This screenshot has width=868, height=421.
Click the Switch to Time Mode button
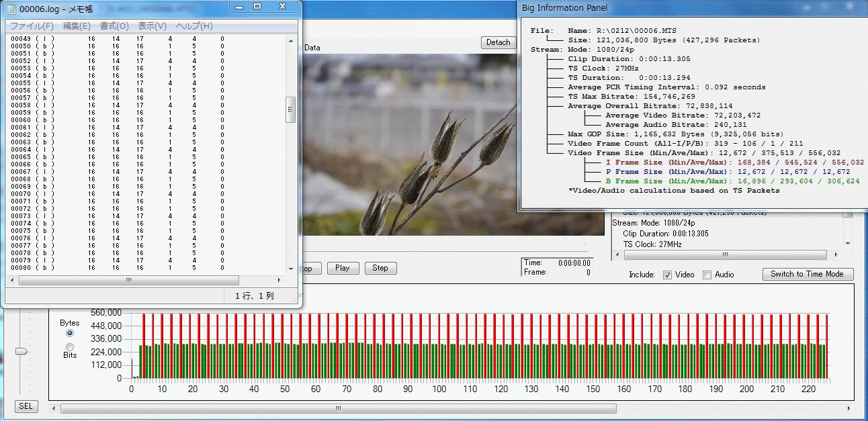pyautogui.click(x=807, y=274)
